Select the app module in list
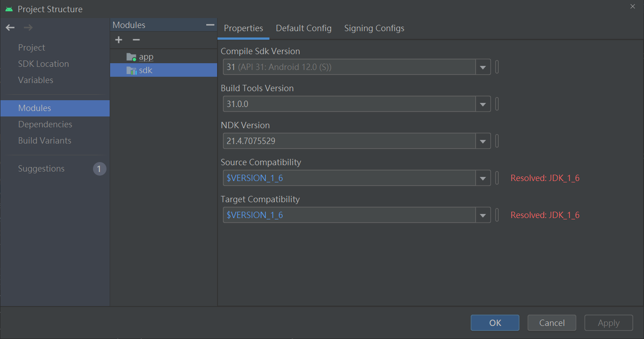644x339 pixels. 164,57
